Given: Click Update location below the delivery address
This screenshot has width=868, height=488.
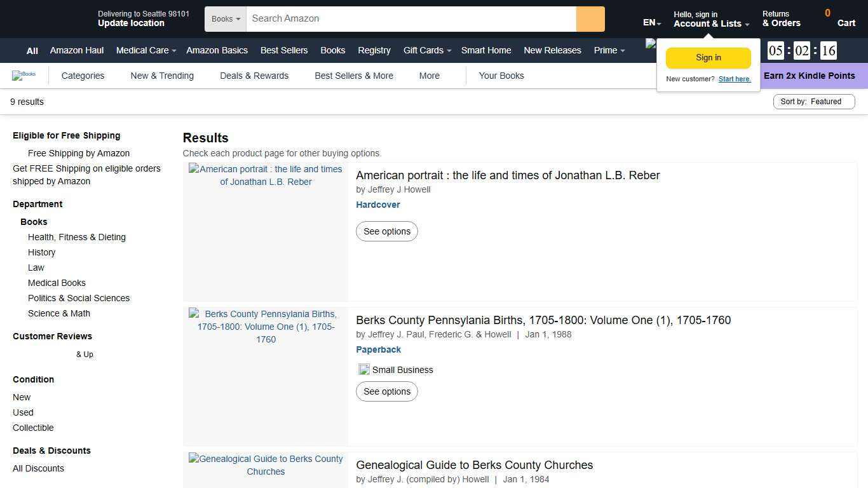Looking at the screenshot, I should (x=131, y=23).
